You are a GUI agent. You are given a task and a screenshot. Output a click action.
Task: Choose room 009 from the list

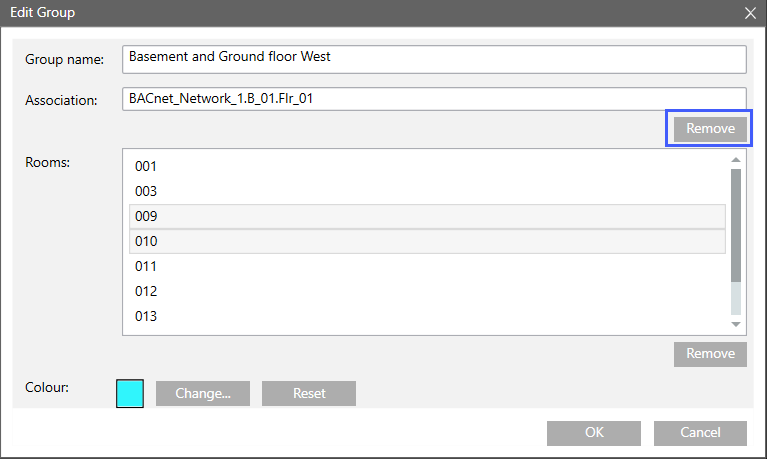tap(427, 216)
